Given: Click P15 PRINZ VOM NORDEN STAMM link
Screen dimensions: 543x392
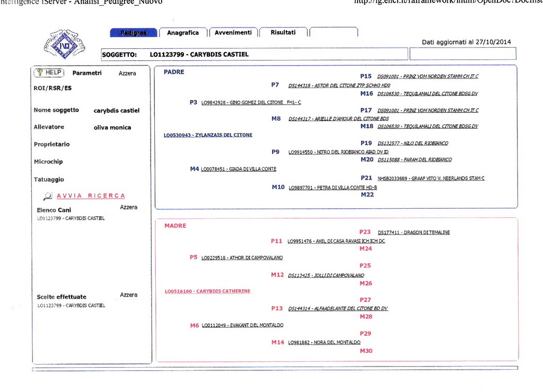Looking at the screenshot, I should (x=428, y=76).
